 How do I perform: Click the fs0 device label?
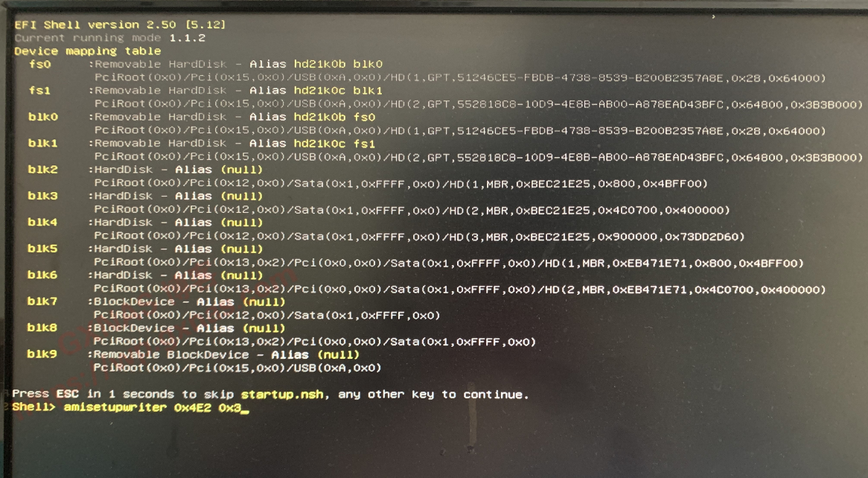click(39, 64)
